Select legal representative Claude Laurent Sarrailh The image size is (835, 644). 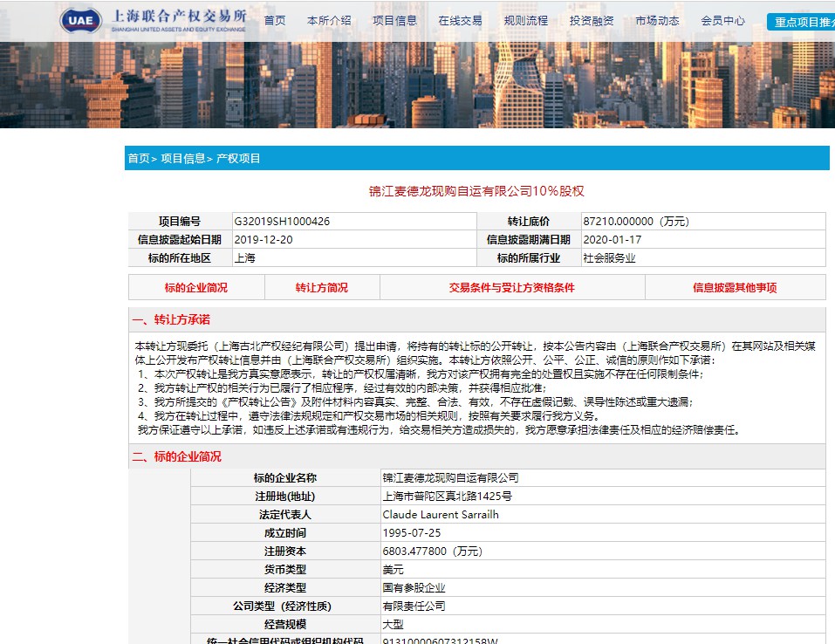pyautogui.click(x=441, y=515)
